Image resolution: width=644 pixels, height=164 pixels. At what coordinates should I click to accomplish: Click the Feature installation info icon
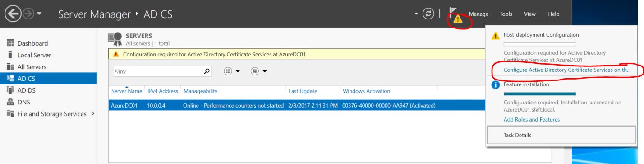[x=496, y=84]
